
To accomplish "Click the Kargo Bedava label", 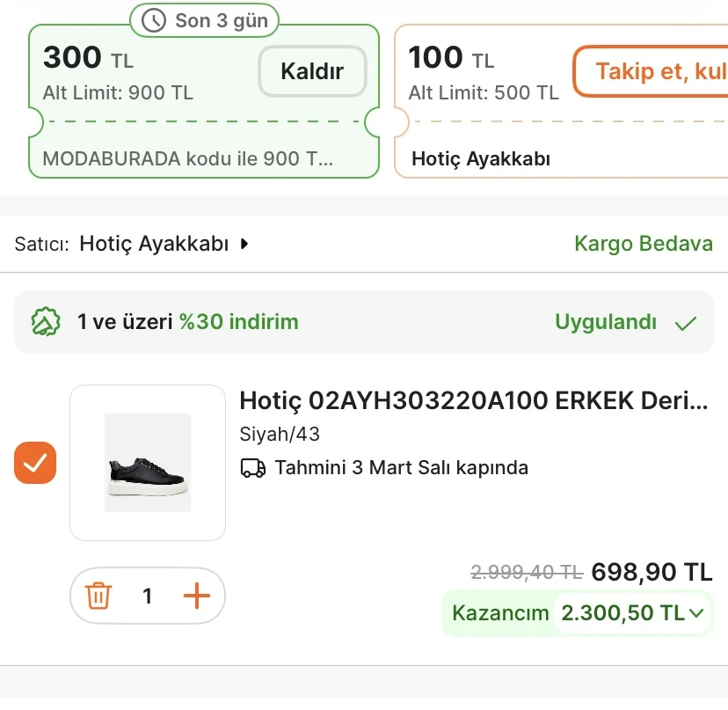I will pyautogui.click(x=643, y=244).
